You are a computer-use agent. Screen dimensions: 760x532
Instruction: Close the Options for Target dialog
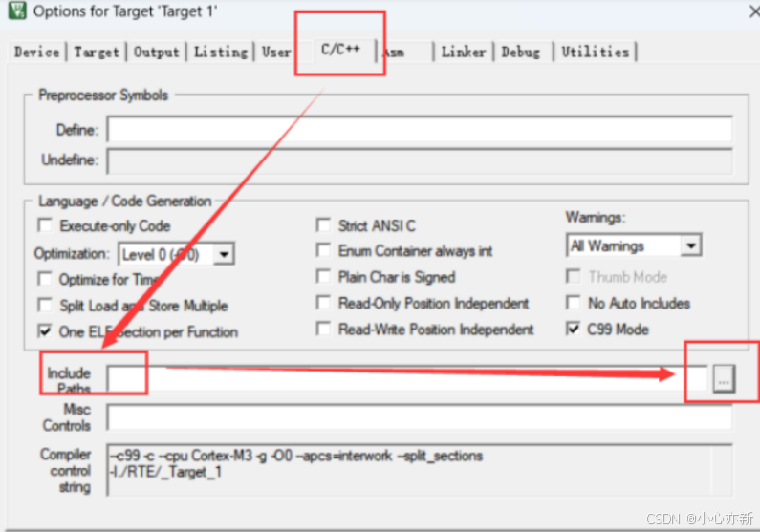coord(753,11)
